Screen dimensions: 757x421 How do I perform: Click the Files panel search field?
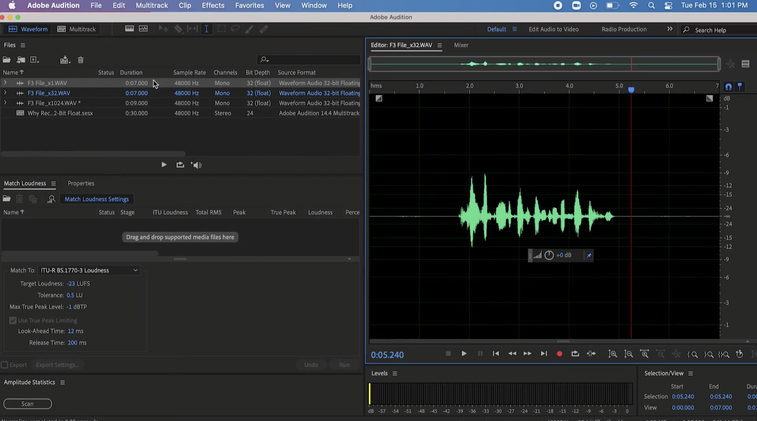pos(309,59)
